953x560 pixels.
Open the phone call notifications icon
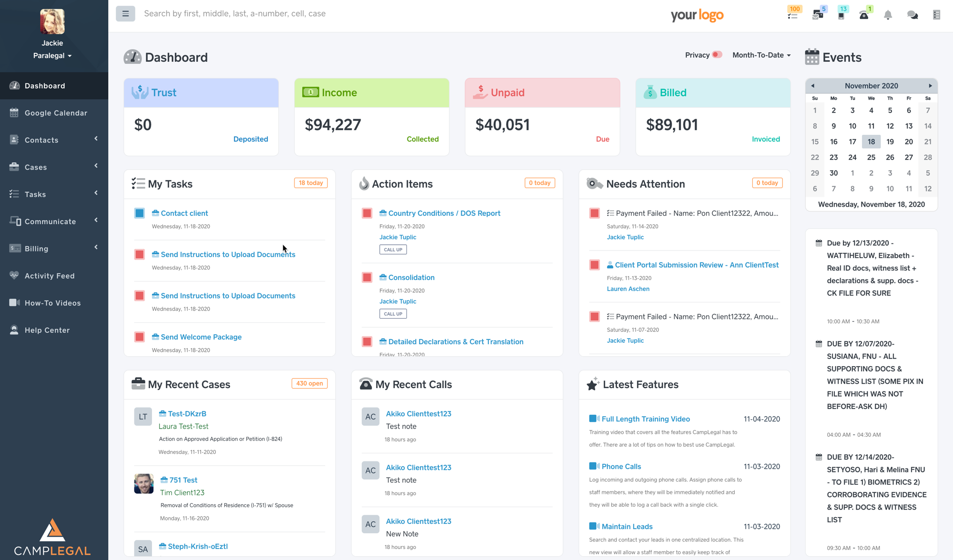pyautogui.click(x=864, y=14)
